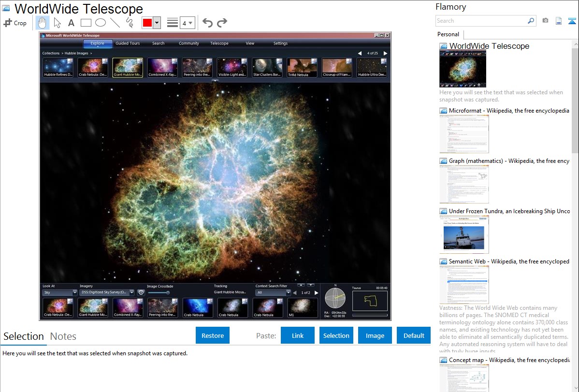Click the imagery info icon
Viewport: 579px width, 392px height.
click(141, 292)
